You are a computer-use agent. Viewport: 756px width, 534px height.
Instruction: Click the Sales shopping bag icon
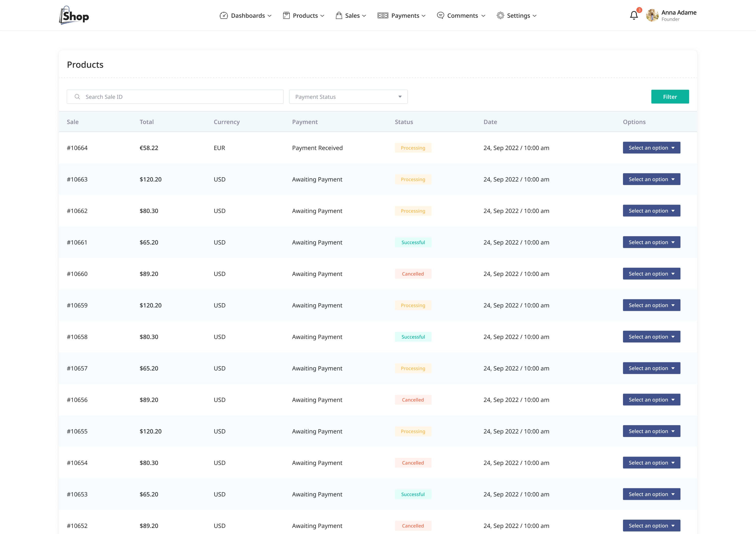coord(339,15)
